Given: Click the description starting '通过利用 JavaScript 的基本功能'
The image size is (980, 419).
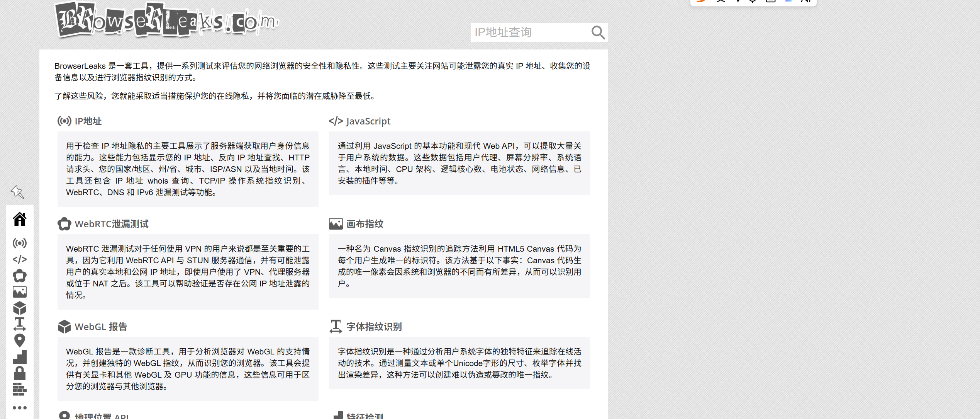Looking at the screenshot, I should pos(459,163).
